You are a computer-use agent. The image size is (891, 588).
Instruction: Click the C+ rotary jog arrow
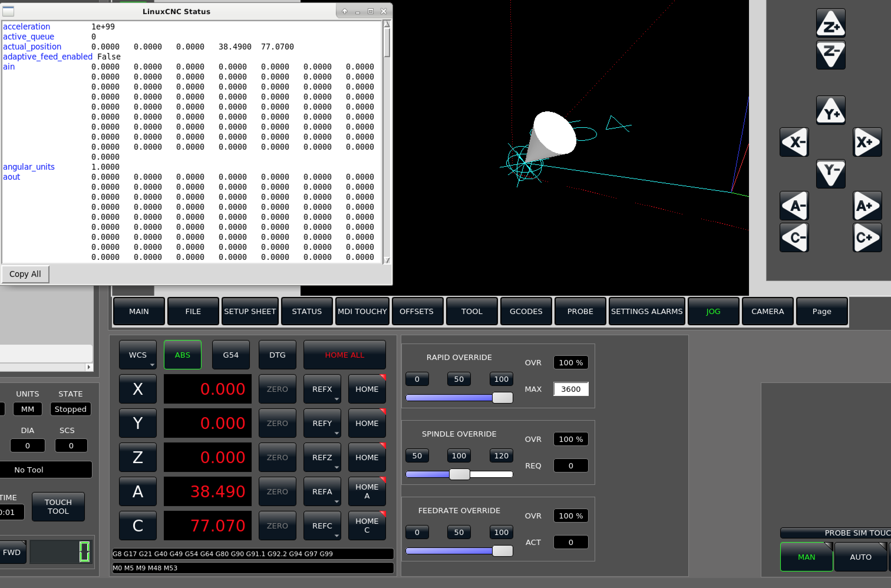[867, 237]
